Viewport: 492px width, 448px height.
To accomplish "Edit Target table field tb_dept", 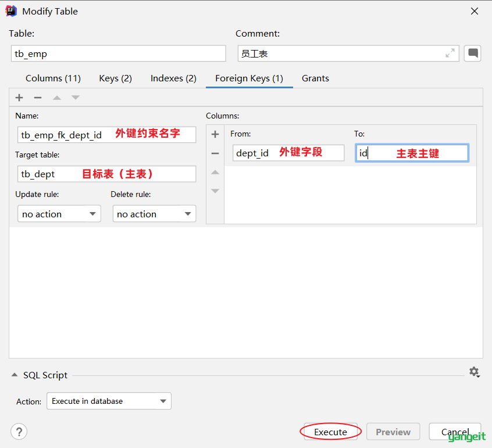I will coord(106,174).
